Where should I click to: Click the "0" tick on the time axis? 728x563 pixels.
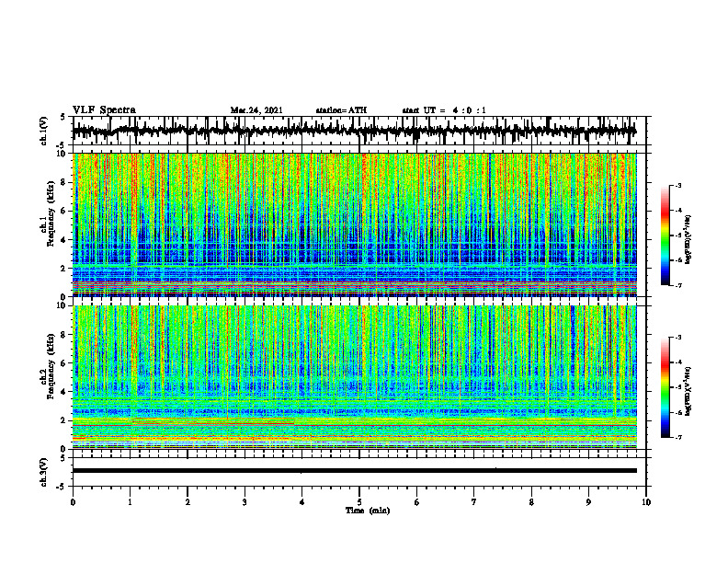coord(73,502)
